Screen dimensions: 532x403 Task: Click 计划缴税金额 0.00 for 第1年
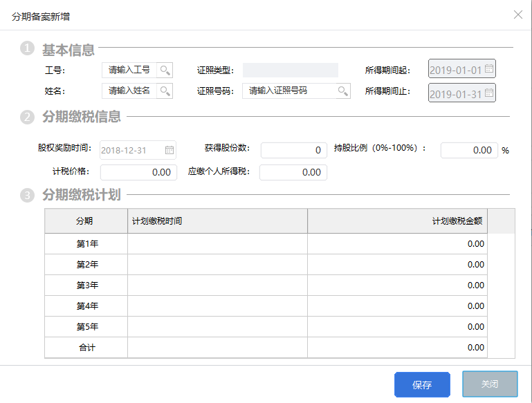(x=397, y=244)
